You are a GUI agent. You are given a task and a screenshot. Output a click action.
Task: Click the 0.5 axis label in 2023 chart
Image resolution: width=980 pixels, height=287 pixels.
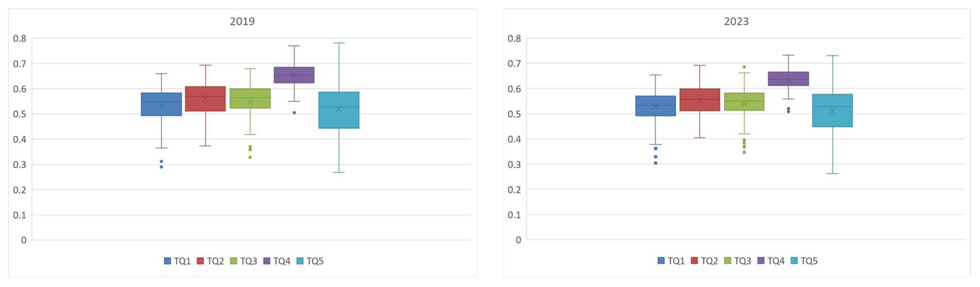[x=514, y=114]
